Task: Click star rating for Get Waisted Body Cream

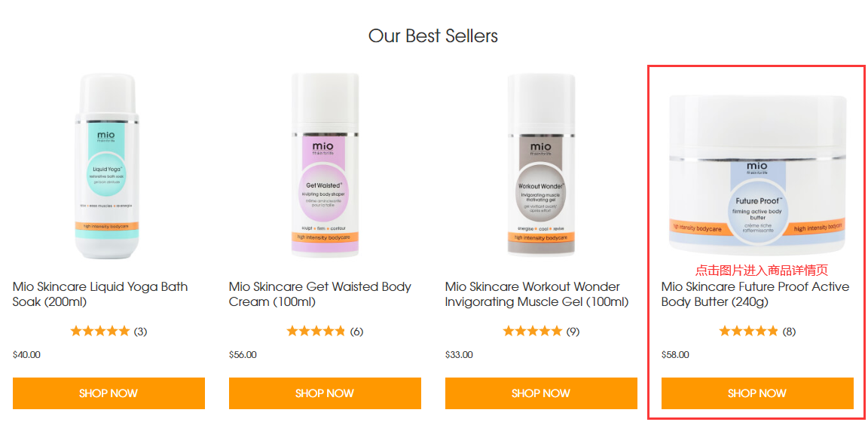Action: point(316,331)
